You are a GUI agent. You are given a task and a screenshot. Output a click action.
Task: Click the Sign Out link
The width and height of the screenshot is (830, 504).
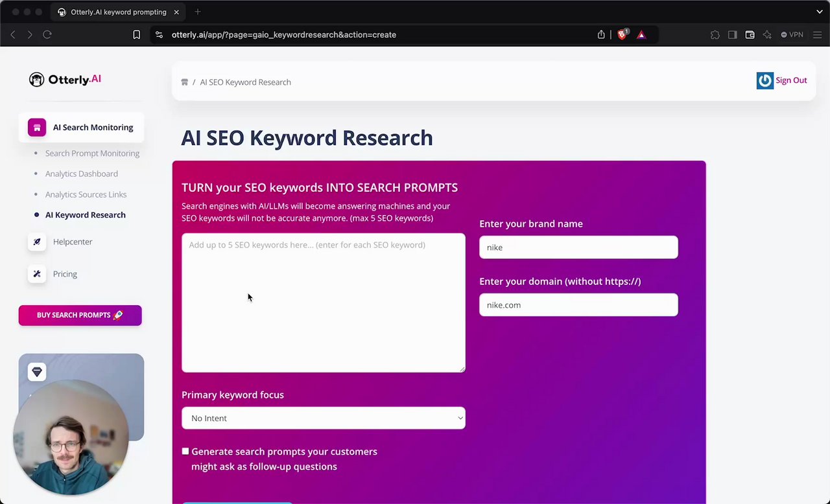click(791, 80)
